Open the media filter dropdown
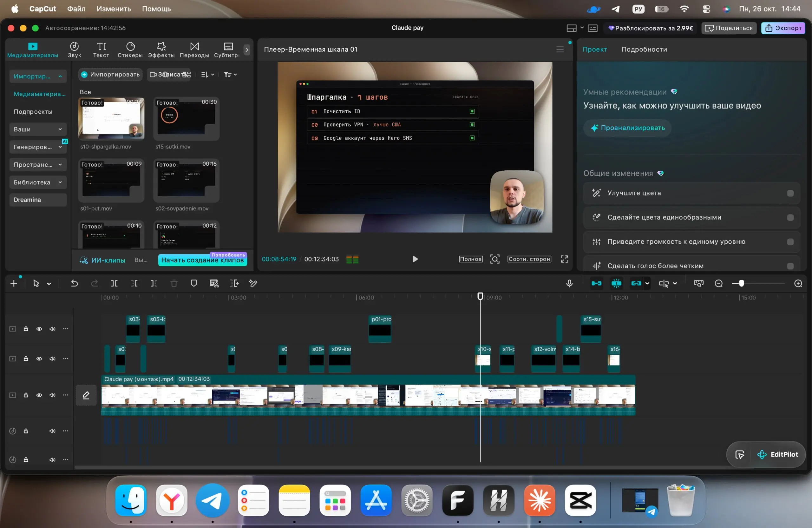The image size is (812, 528). [230, 74]
